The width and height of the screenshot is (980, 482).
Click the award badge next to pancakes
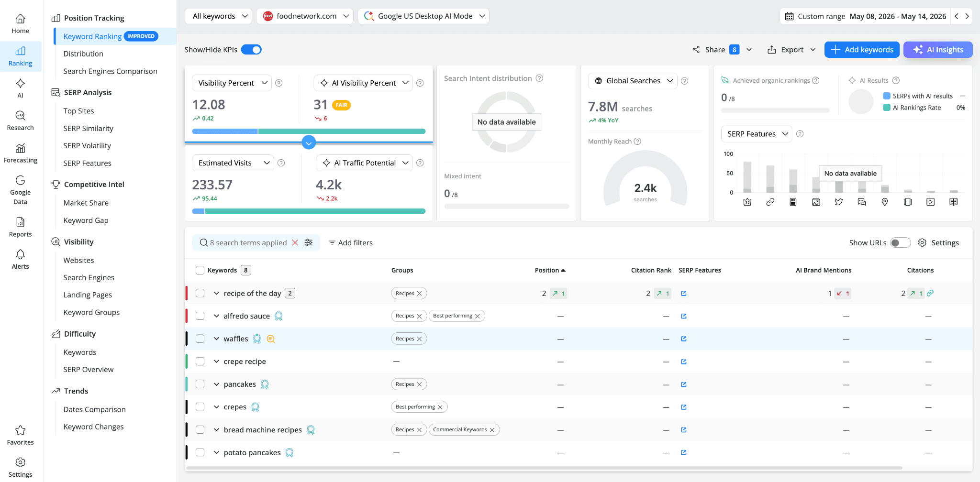(x=265, y=384)
